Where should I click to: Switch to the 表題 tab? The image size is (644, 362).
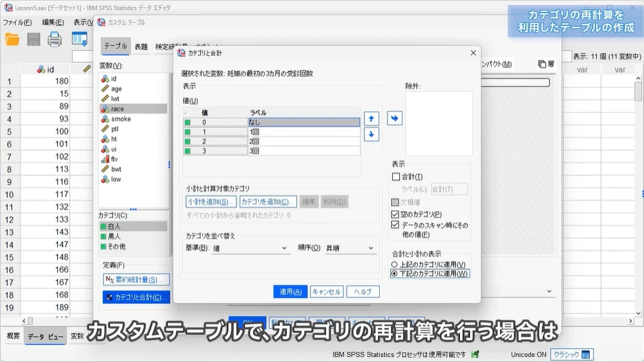(x=141, y=47)
